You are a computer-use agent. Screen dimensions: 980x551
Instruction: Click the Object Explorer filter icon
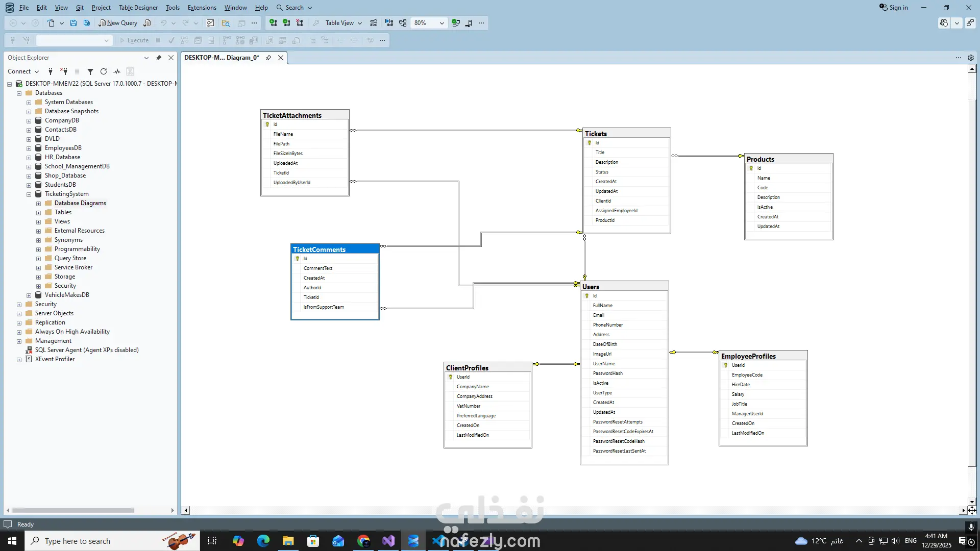[90, 71]
